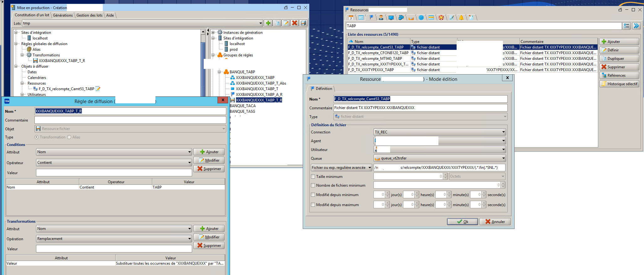Image resolution: width=644 pixels, height=275 pixels.
Task: Open the lifebuoy tab in Ressources
Action: point(441,18)
